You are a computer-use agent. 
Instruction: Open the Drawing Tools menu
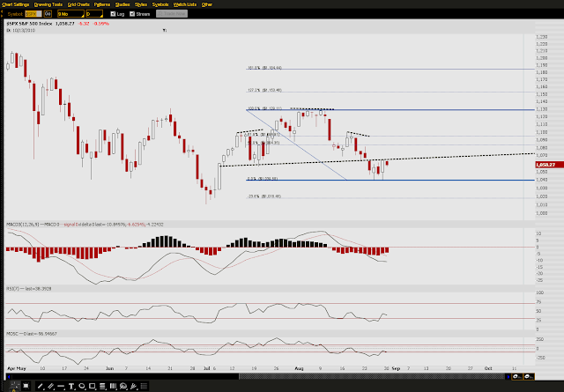(x=48, y=4)
